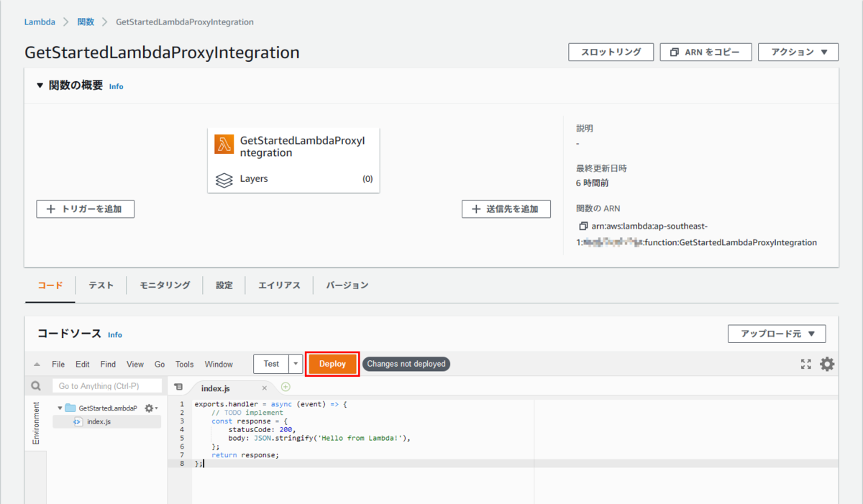The image size is (863, 504).
Task: Open the アクション dropdown menu
Action: (x=798, y=52)
